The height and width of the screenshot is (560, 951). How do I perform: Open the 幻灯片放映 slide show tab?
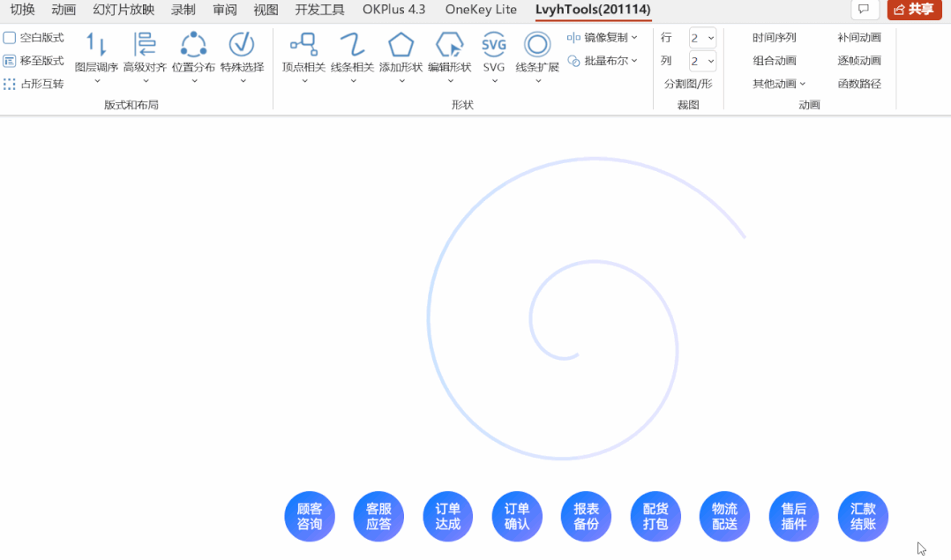coord(124,10)
